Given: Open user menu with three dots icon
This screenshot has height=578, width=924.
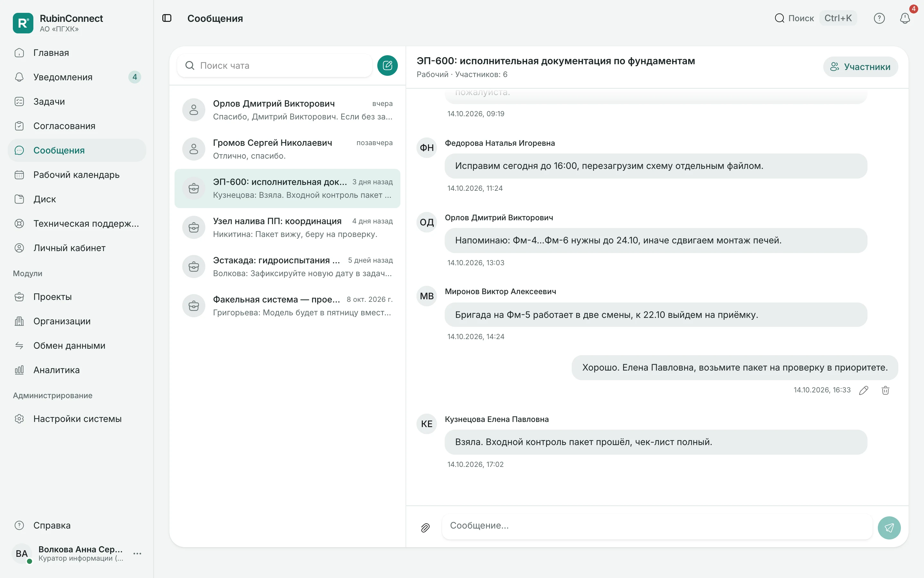Looking at the screenshot, I should pos(137,553).
